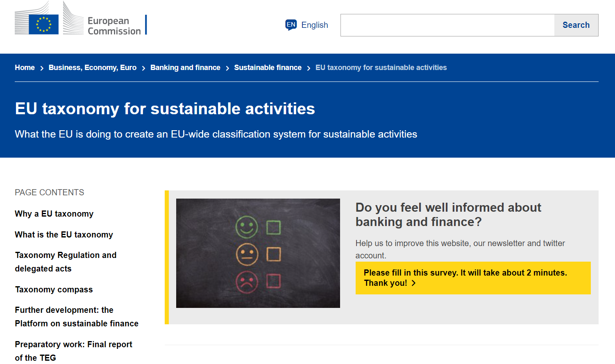This screenshot has width=615, height=364.
Task: Open the Sustainable finance breadcrumb link
Action: point(268,68)
